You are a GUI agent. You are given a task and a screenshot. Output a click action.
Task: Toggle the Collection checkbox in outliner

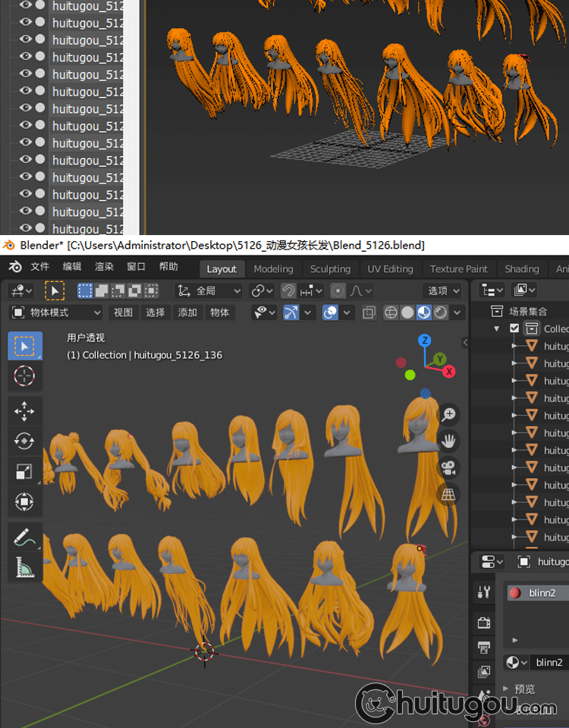click(x=514, y=328)
